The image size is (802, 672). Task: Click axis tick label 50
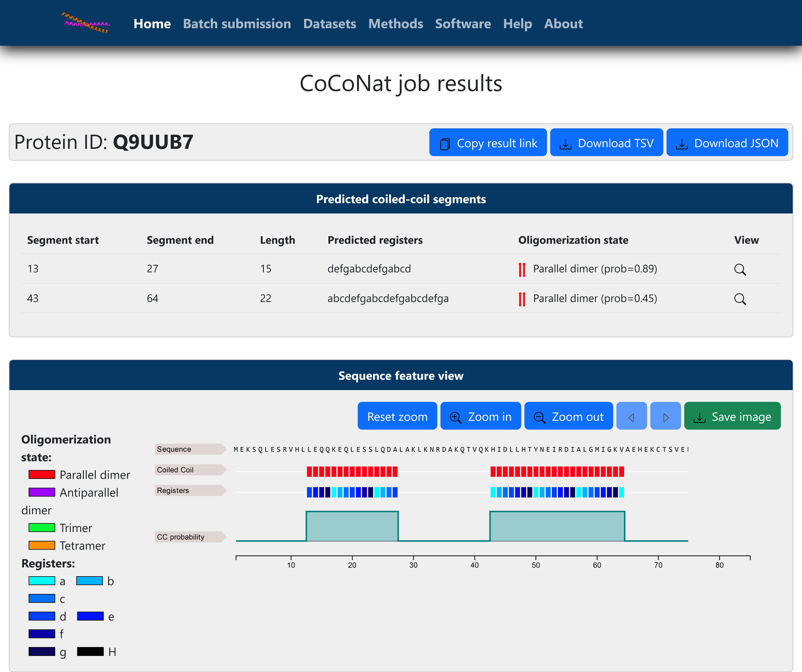(x=536, y=565)
